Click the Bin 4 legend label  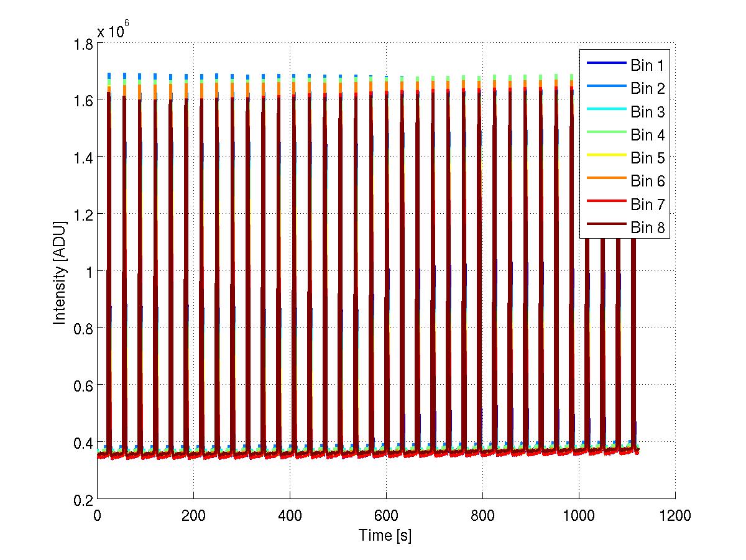(x=648, y=135)
